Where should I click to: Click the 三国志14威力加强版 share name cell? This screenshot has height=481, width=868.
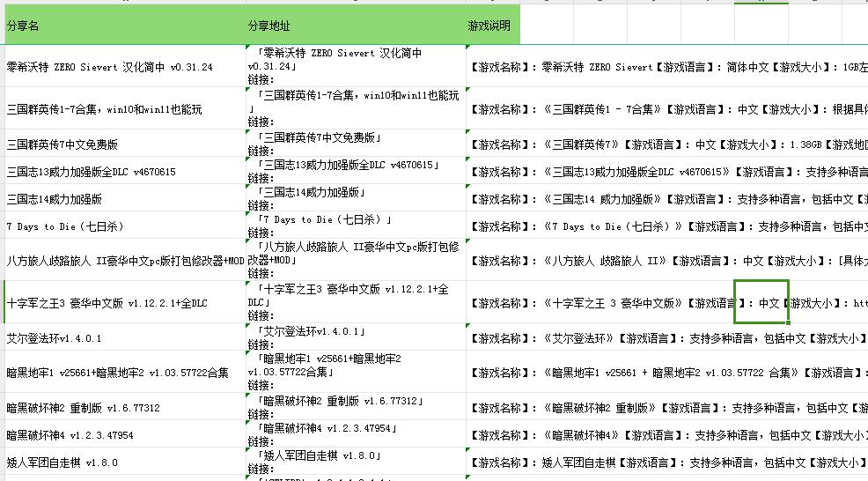pyautogui.click(x=125, y=198)
